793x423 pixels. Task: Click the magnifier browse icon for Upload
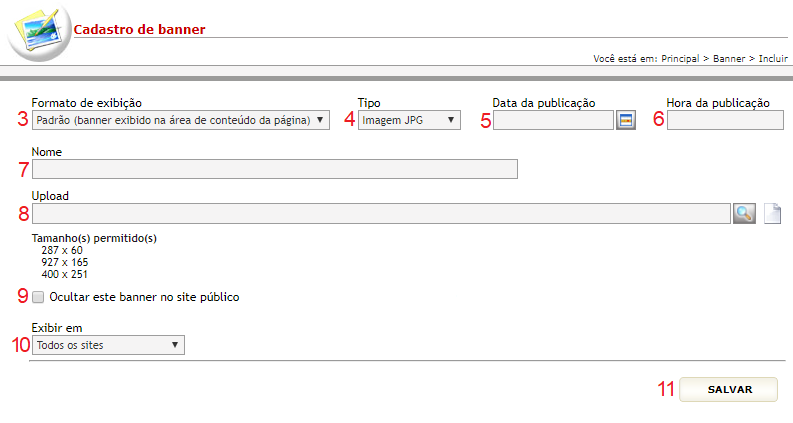coord(744,214)
